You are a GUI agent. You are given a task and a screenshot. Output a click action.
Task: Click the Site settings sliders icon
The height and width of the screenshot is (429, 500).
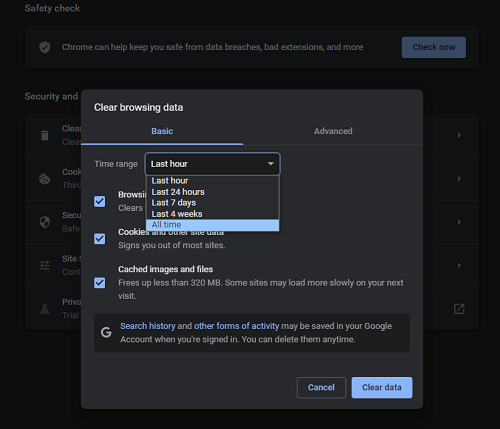click(45, 265)
